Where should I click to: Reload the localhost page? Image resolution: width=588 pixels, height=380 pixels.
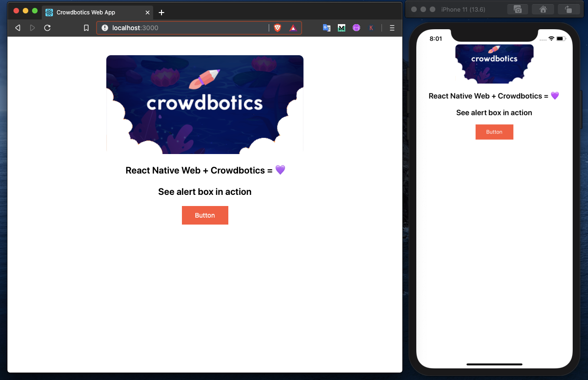point(47,27)
